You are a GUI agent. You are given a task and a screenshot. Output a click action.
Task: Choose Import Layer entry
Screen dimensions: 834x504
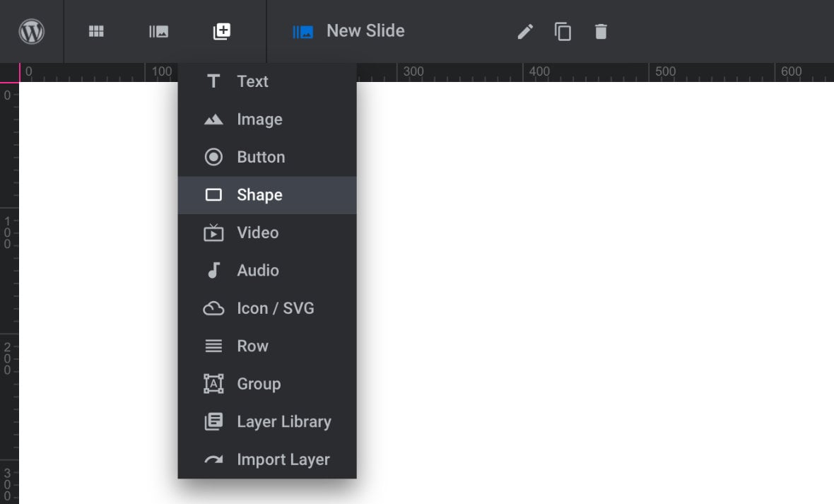(x=267, y=459)
